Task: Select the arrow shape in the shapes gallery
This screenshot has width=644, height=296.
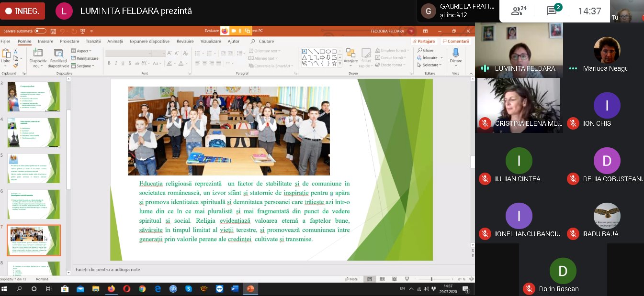Action: tap(323, 57)
